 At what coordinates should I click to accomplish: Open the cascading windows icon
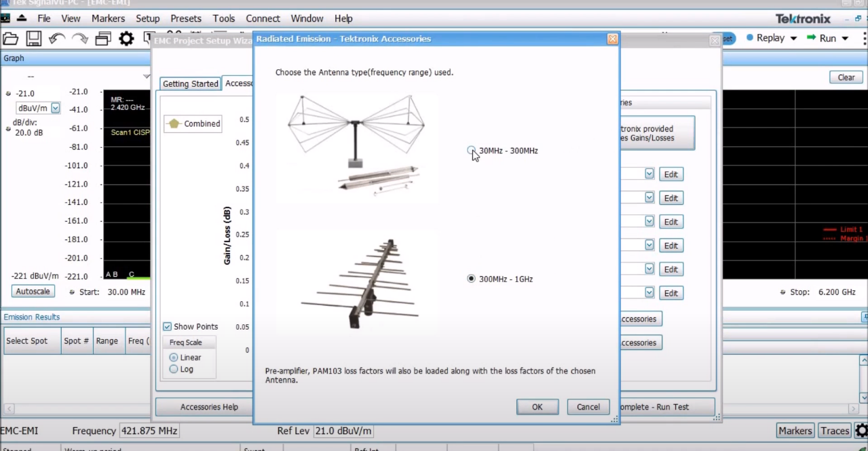coord(103,39)
